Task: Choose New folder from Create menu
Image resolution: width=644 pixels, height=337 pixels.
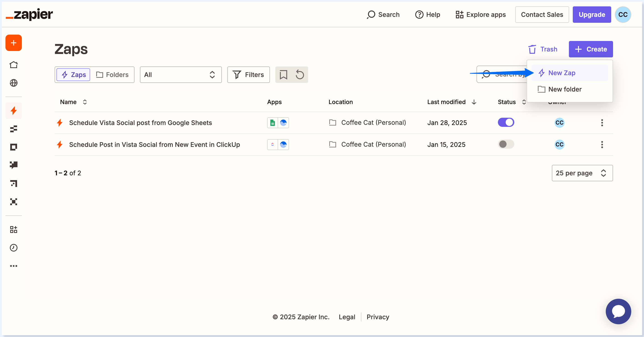Action: pos(570,89)
